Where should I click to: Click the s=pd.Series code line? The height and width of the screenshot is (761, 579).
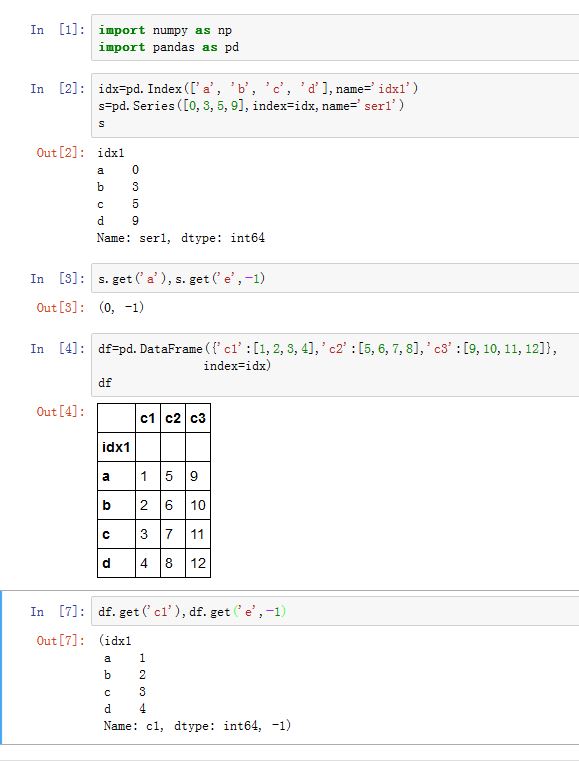[251, 106]
